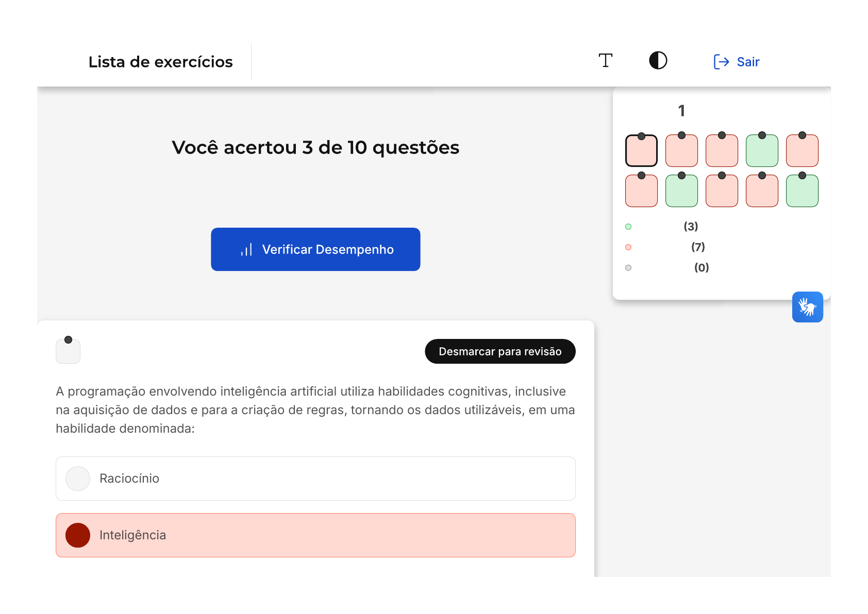Select the Inteligência radio option
Screen dimensions: 868x614
point(78,535)
